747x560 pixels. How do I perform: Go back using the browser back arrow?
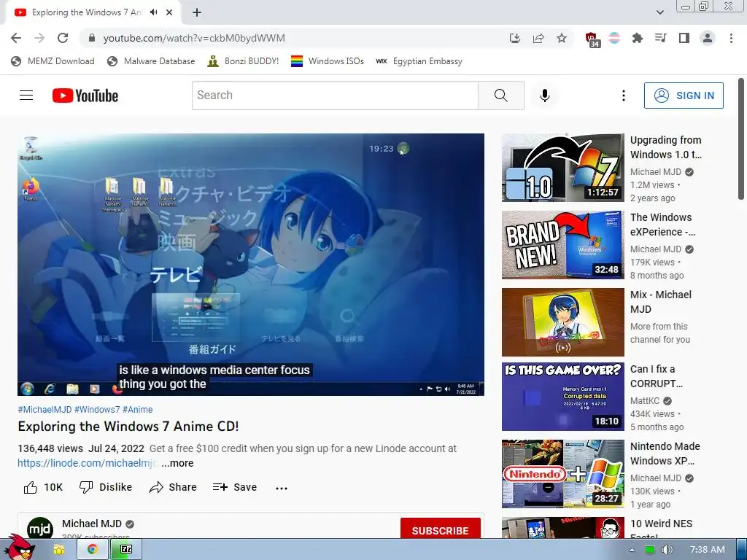pyautogui.click(x=16, y=38)
